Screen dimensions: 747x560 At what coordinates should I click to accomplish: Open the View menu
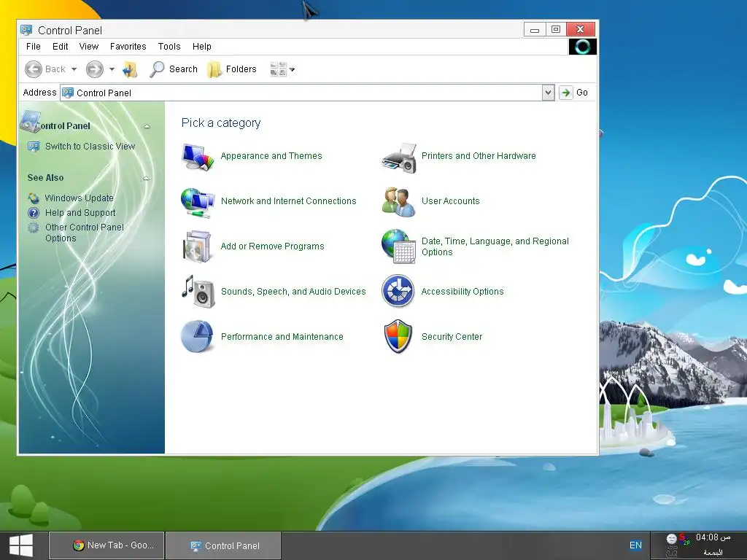point(88,46)
